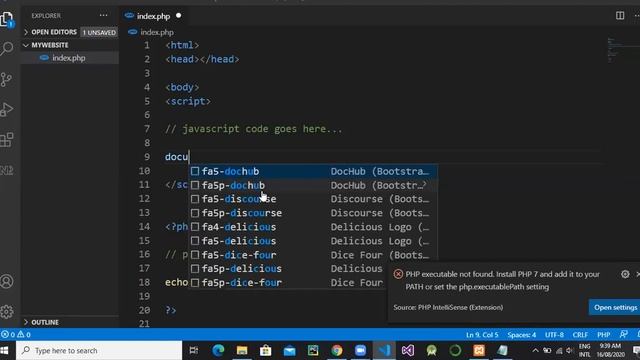The height and width of the screenshot is (360, 640).
Task: Open XAMPP from the taskbar
Action: [479, 350]
